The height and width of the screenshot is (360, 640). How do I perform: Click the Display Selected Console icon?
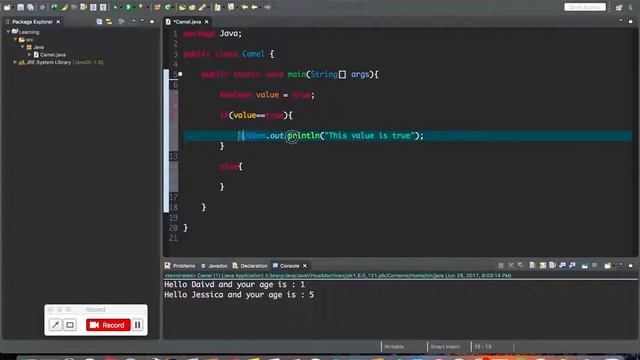pos(594,265)
